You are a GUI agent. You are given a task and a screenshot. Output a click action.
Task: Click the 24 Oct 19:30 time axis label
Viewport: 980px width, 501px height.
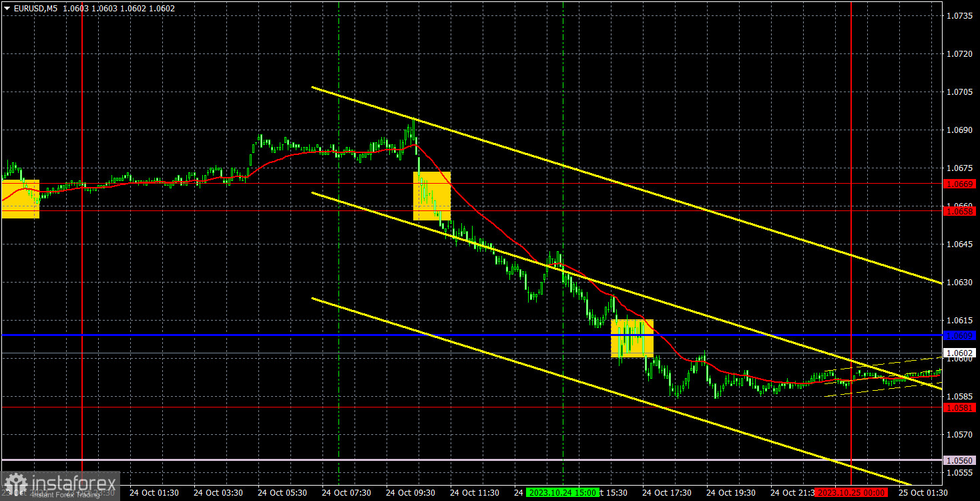click(731, 492)
